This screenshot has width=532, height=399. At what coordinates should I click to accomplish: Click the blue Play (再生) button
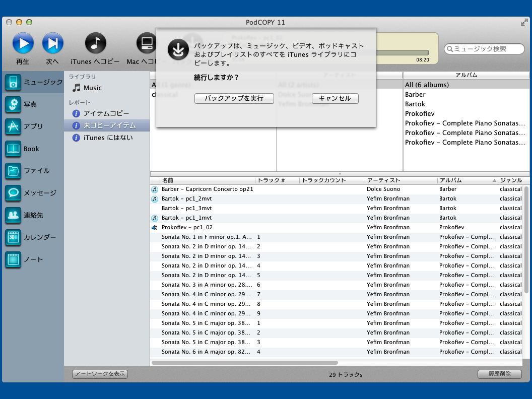tap(23, 43)
